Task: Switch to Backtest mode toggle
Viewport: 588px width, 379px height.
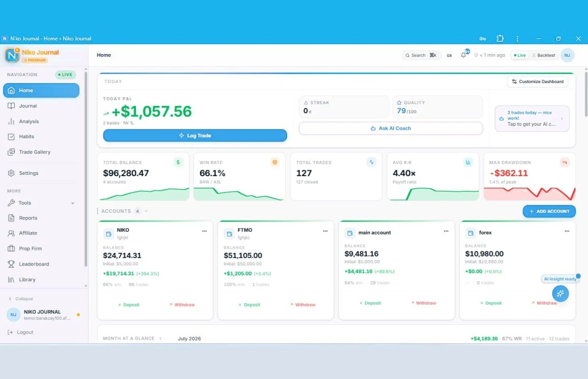Action: coord(543,55)
